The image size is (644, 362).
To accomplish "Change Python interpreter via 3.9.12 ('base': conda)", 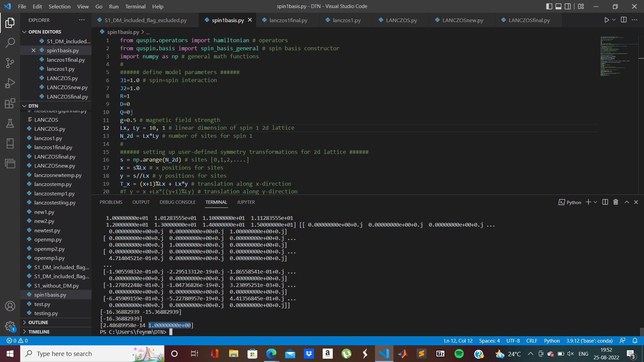I will coord(589,341).
